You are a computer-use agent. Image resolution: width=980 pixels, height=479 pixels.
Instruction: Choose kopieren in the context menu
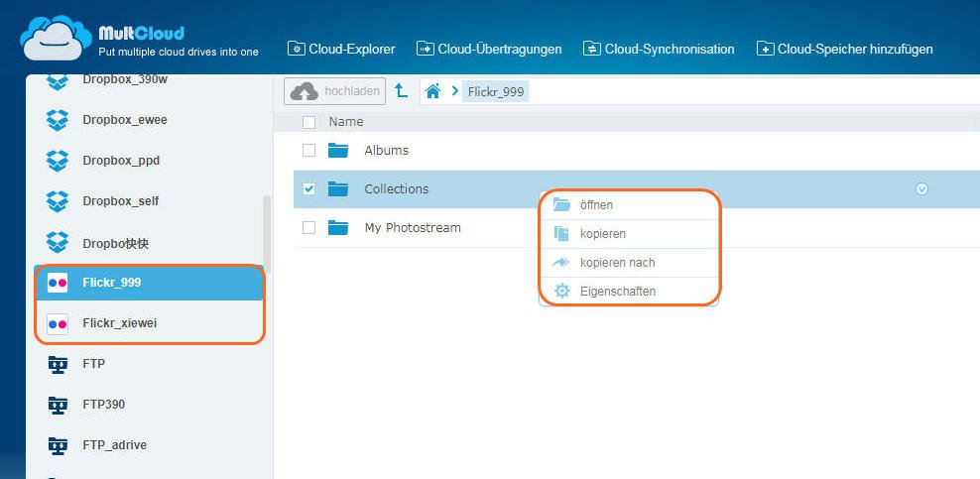[x=629, y=234]
